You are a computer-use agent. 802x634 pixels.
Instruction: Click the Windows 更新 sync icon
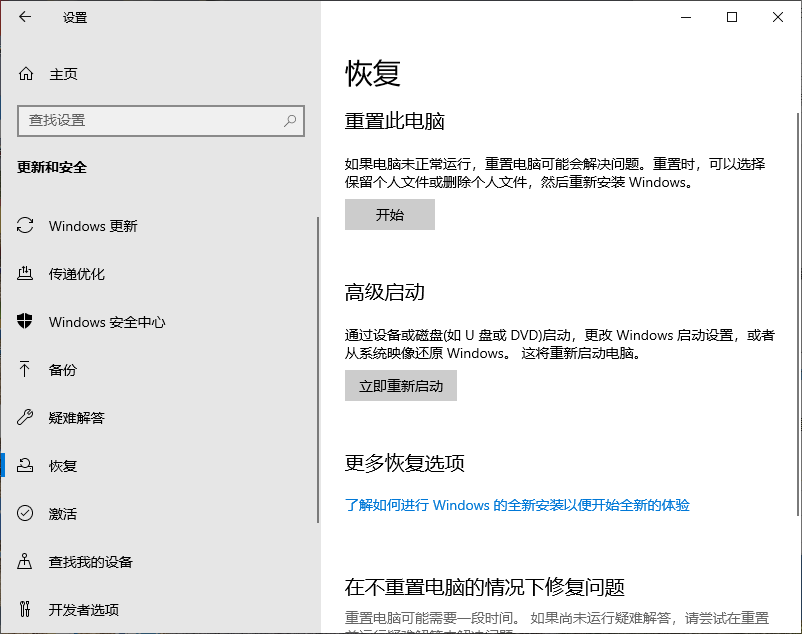[x=26, y=226]
